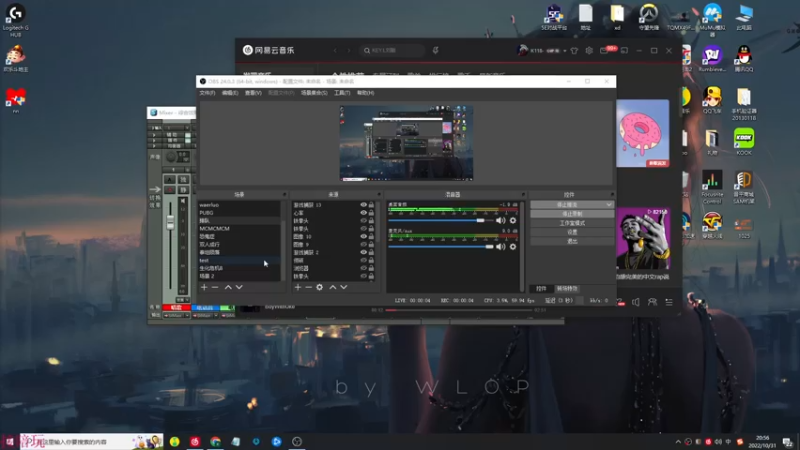This screenshot has height=450, width=800.
Task: Open 腾讯QQ penguin desktop icon
Action: click(x=744, y=58)
